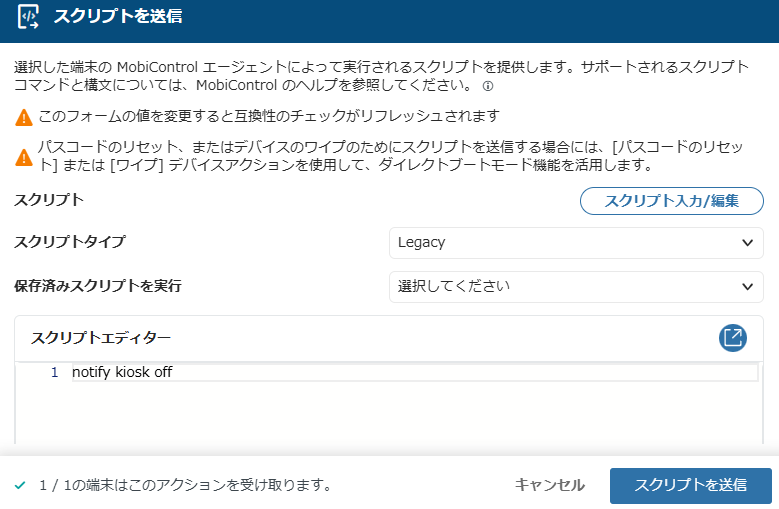Screen dimensions: 779x509
Task: Click the send script icon in header
Action: click(28, 17)
